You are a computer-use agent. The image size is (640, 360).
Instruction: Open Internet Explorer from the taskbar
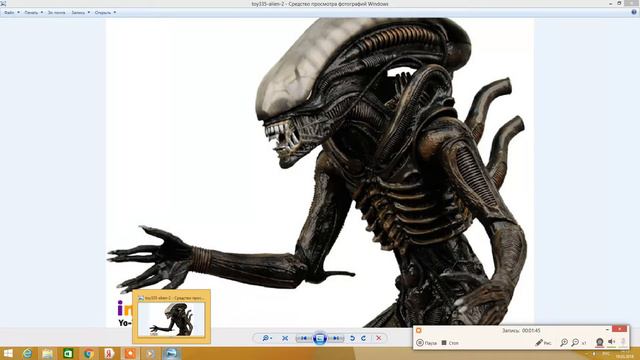click(x=27, y=353)
